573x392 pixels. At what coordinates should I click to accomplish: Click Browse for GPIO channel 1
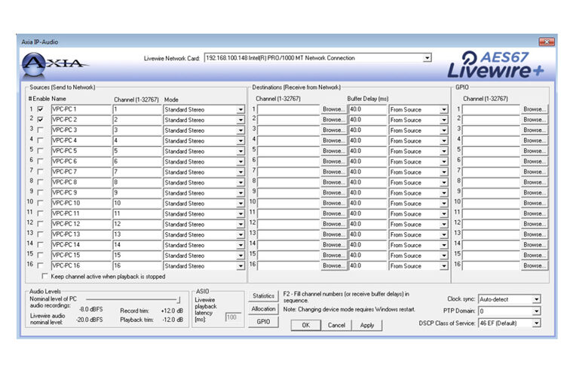pos(534,109)
